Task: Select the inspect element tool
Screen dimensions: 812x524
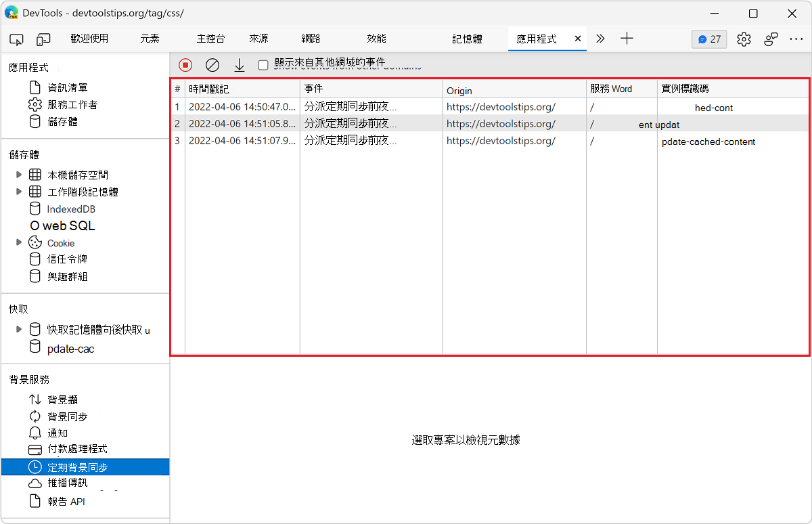Action: coord(16,39)
